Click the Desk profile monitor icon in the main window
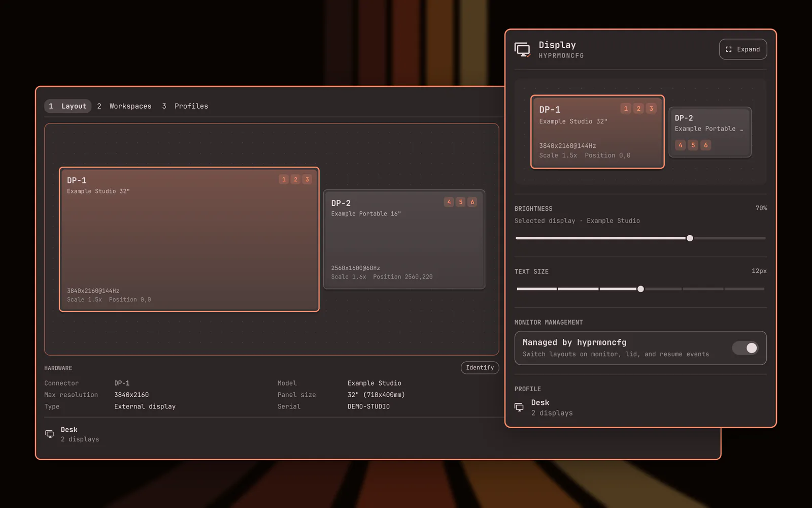The image size is (812, 508). pos(49,434)
